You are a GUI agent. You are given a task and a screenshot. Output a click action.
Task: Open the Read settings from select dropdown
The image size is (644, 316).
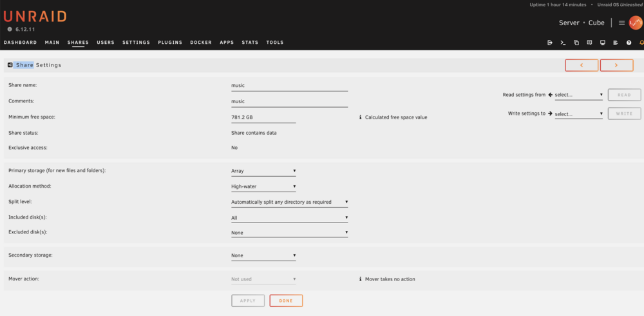tap(579, 95)
